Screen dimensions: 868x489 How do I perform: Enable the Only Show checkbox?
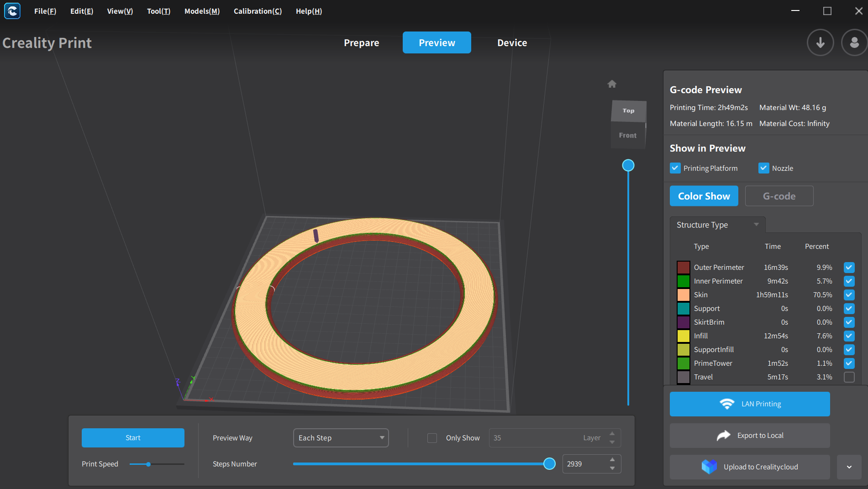click(x=432, y=438)
